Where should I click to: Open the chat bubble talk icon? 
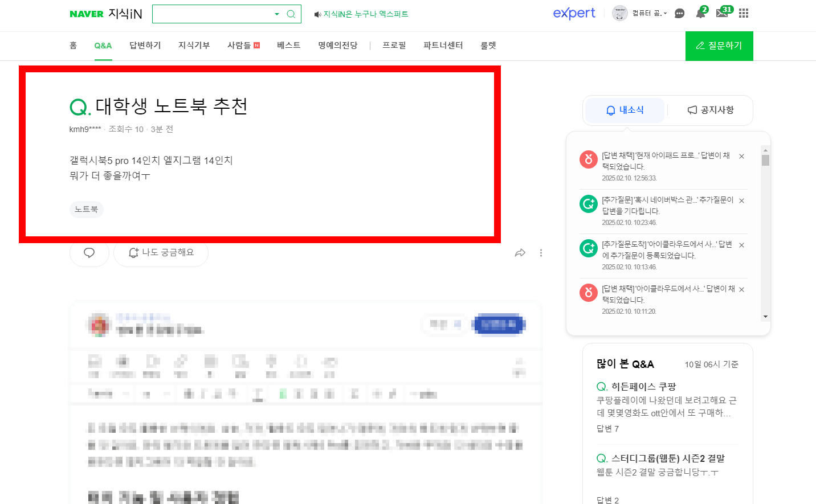[x=679, y=14]
